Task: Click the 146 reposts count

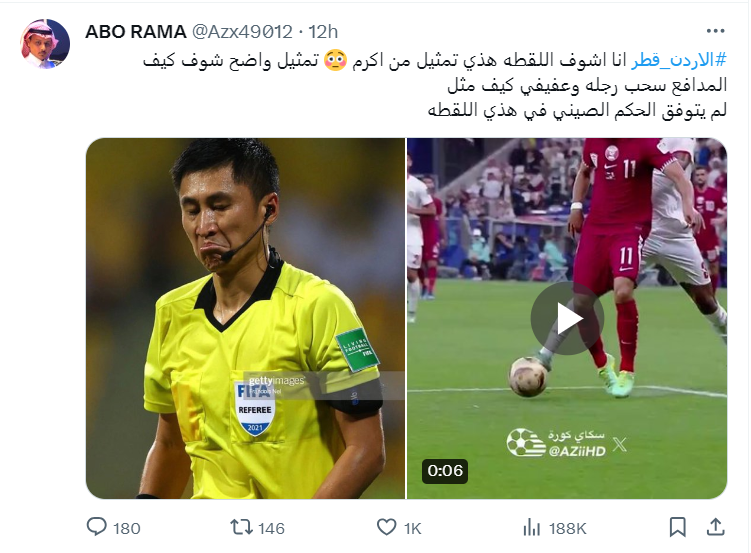Action: click(x=272, y=528)
